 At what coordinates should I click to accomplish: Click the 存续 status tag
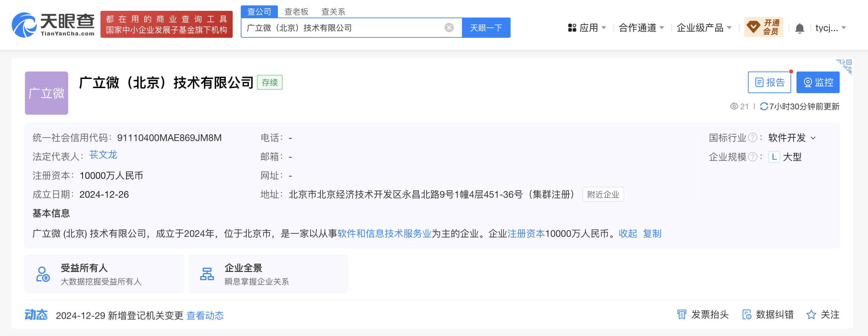(270, 82)
